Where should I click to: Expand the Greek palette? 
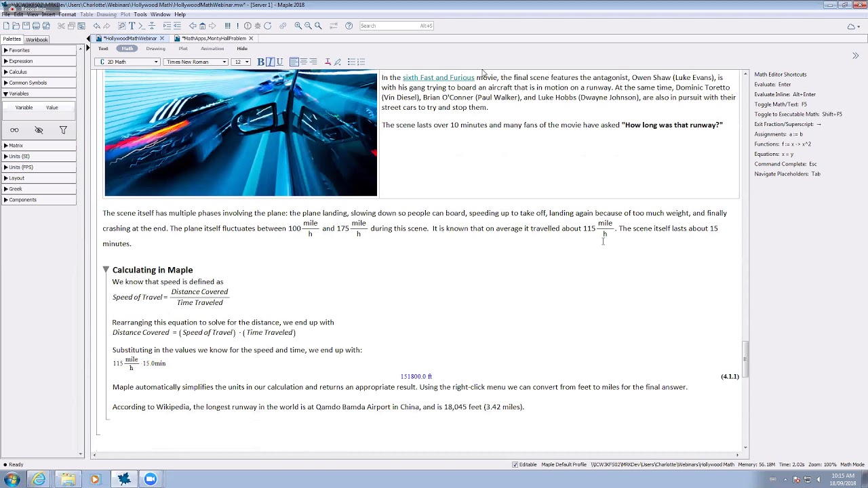16,188
